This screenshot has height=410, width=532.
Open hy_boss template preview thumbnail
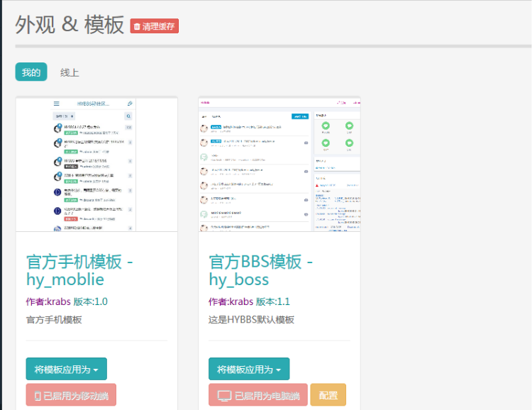[x=279, y=165]
